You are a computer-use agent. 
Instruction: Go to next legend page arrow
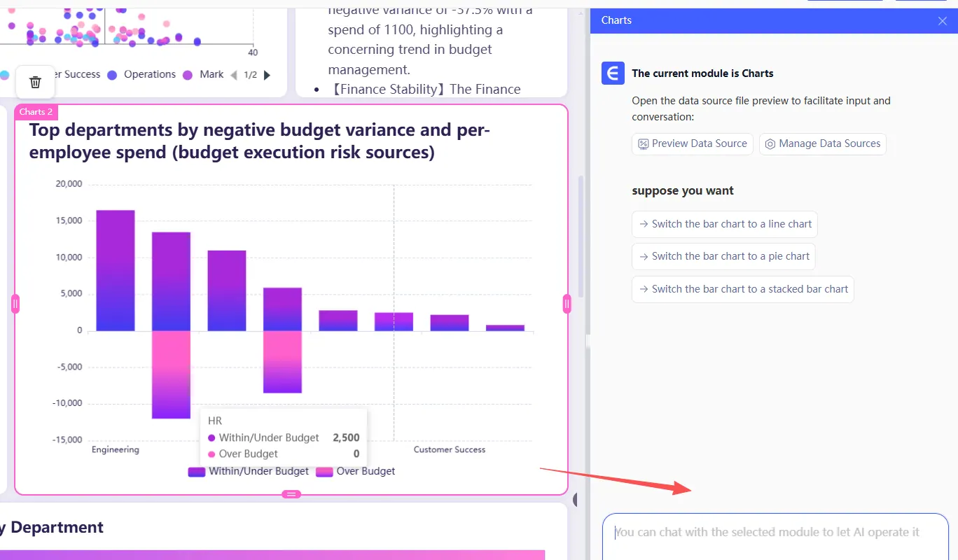click(x=267, y=75)
